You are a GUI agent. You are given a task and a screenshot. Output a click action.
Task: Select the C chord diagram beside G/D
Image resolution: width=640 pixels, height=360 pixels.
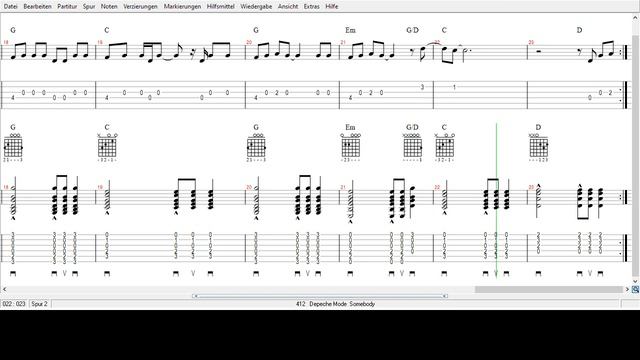pos(444,147)
